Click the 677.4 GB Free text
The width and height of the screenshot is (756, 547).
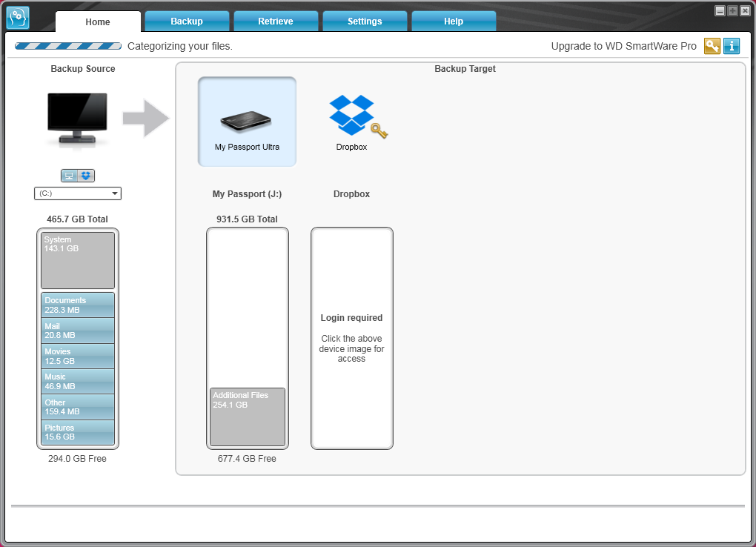247,459
